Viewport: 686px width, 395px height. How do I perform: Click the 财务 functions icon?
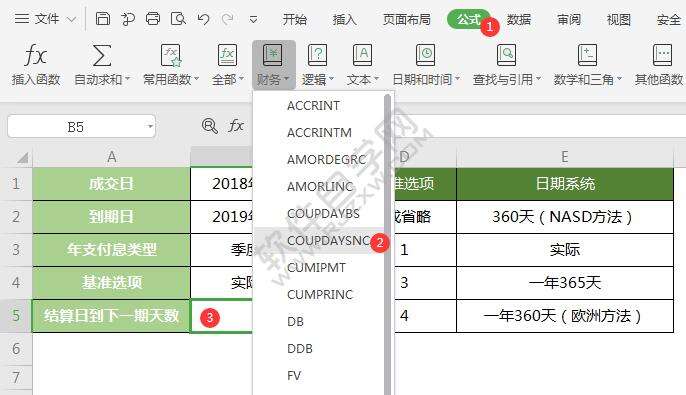coord(272,56)
